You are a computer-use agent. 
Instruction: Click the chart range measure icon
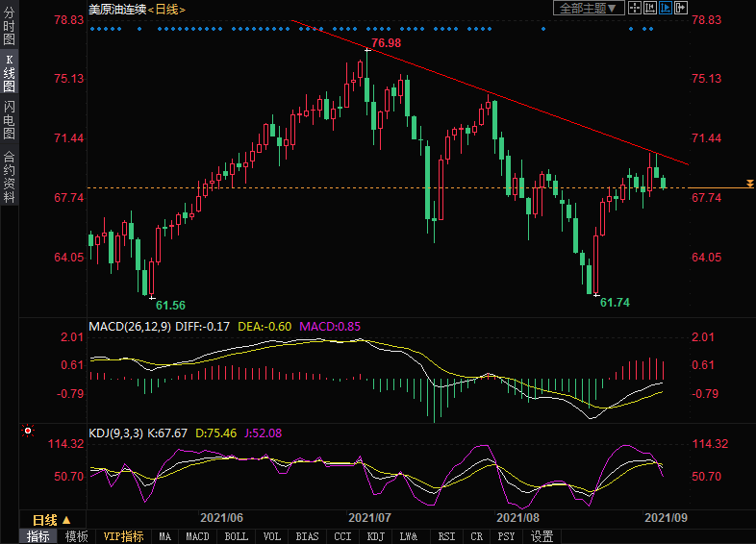click(x=650, y=8)
